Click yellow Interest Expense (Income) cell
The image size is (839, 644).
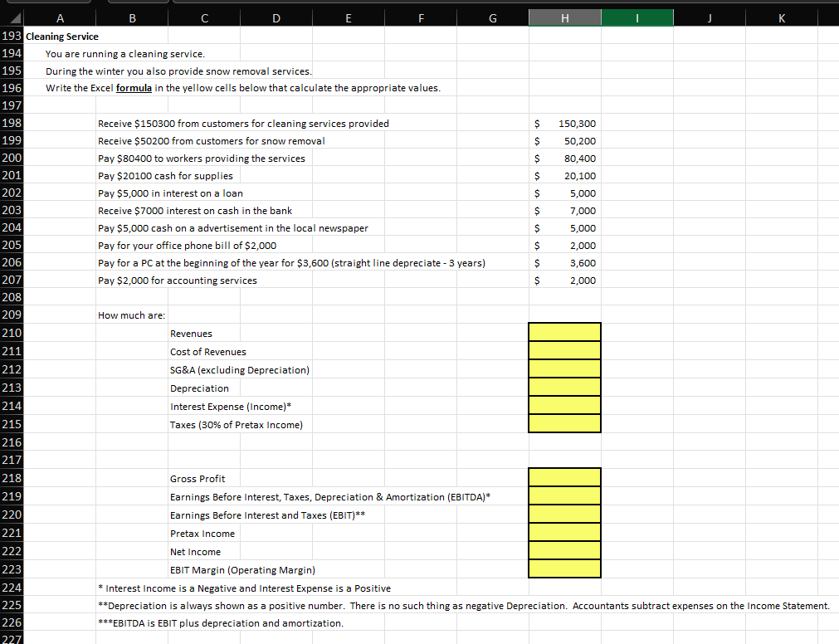tap(564, 405)
